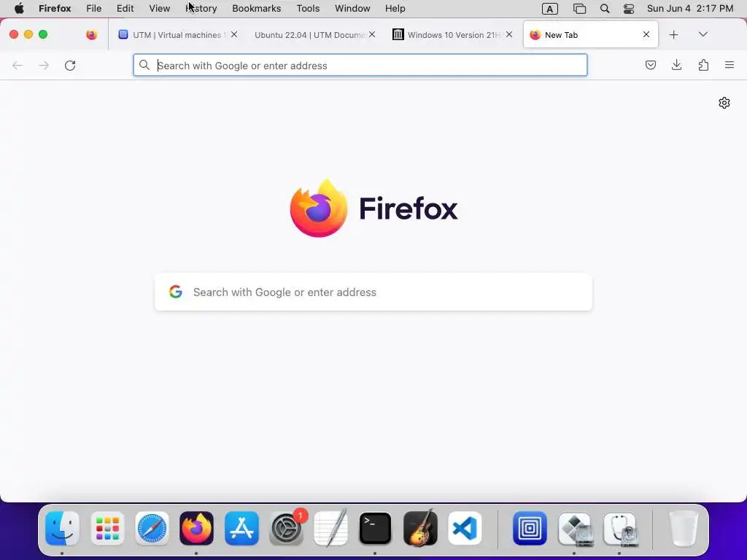Image resolution: width=747 pixels, height=560 pixels.
Task: Click the date and time display
Action: pyautogui.click(x=690, y=9)
